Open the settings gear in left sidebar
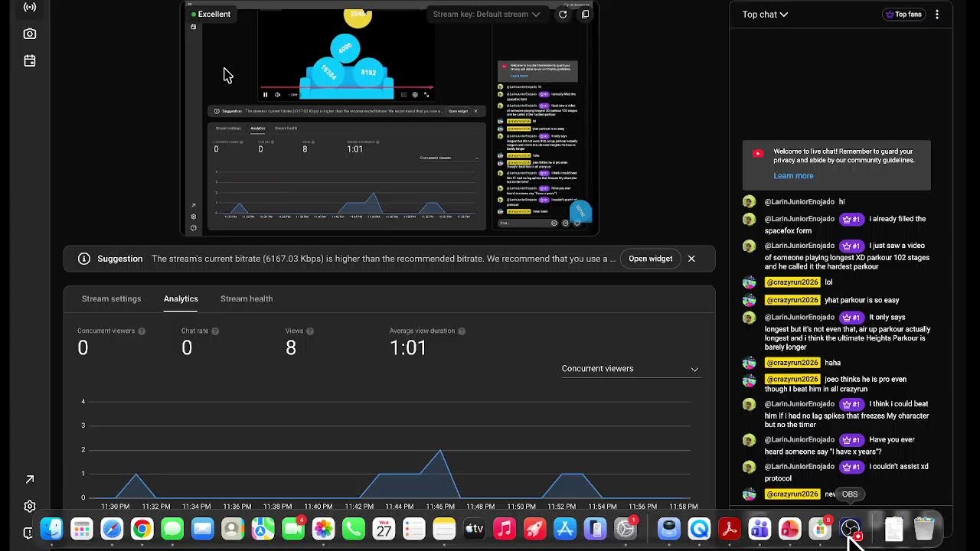This screenshot has width=980, height=551. click(x=30, y=506)
